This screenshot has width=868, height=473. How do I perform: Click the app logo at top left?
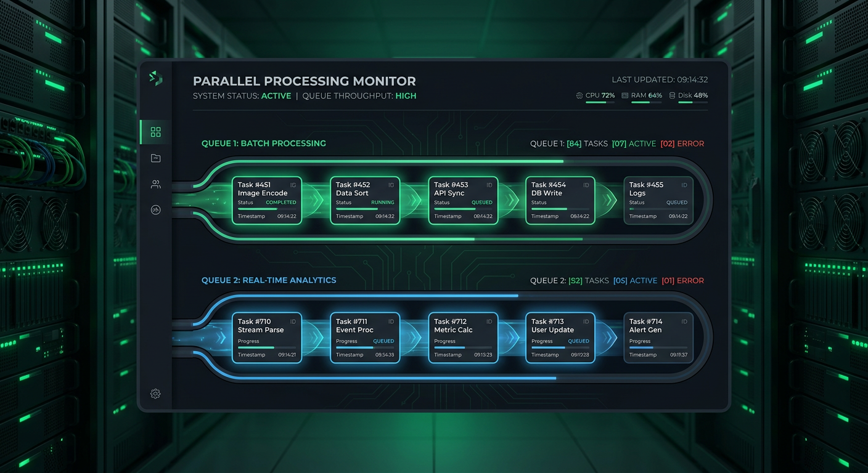pos(156,79)
